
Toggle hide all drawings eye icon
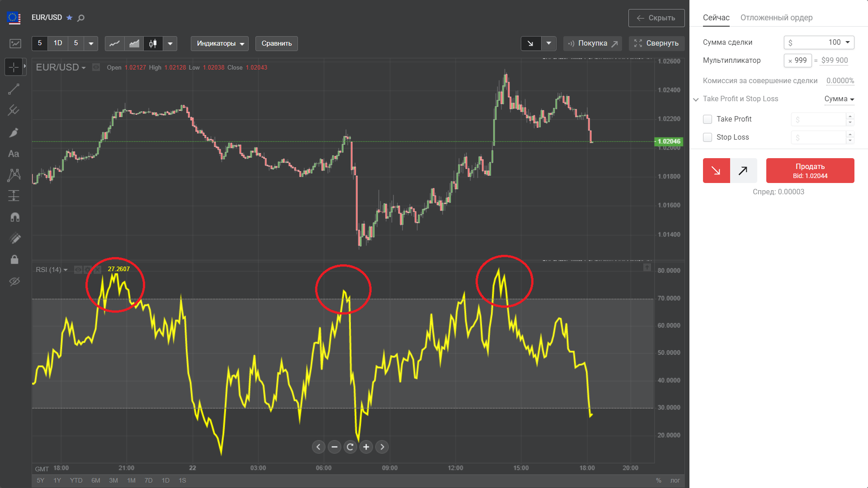click(x=14, y=282)
